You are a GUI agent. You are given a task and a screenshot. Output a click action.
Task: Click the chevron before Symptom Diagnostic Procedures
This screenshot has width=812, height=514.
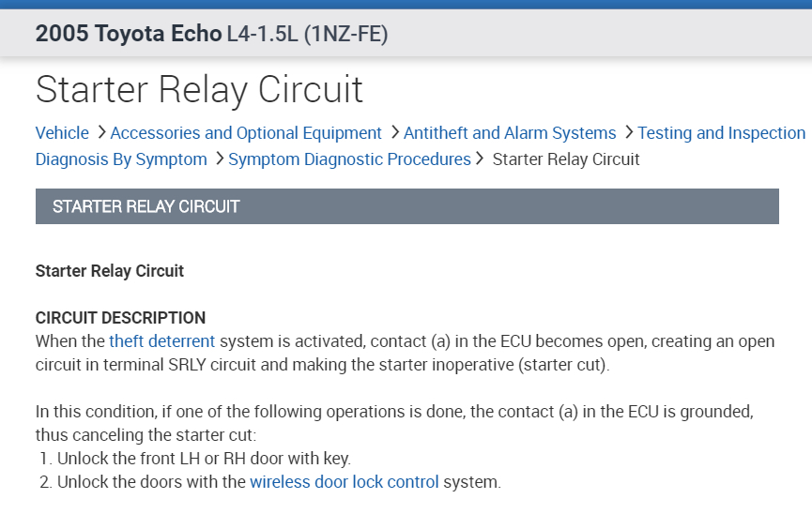(220, 159)
